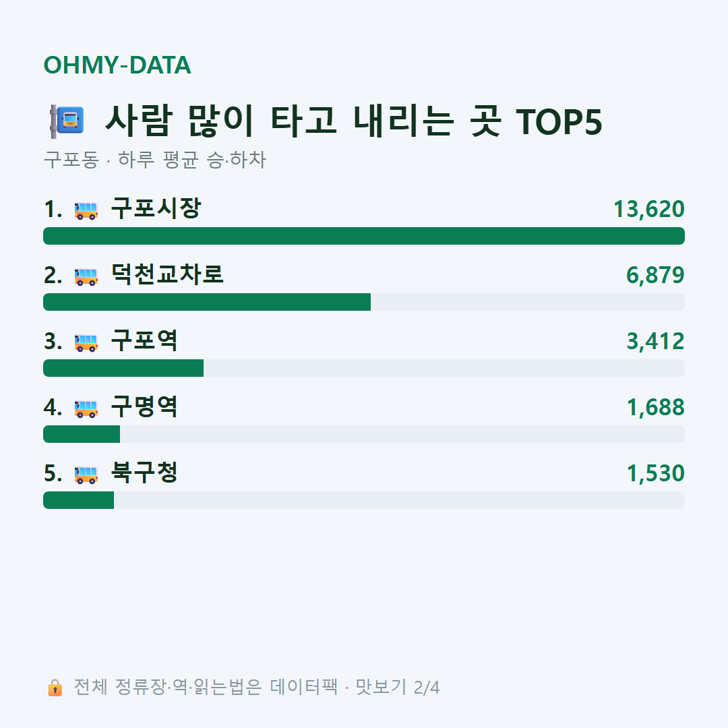Click the 구포동 하루 평균 승·하차 subtitle

[155, 160]
